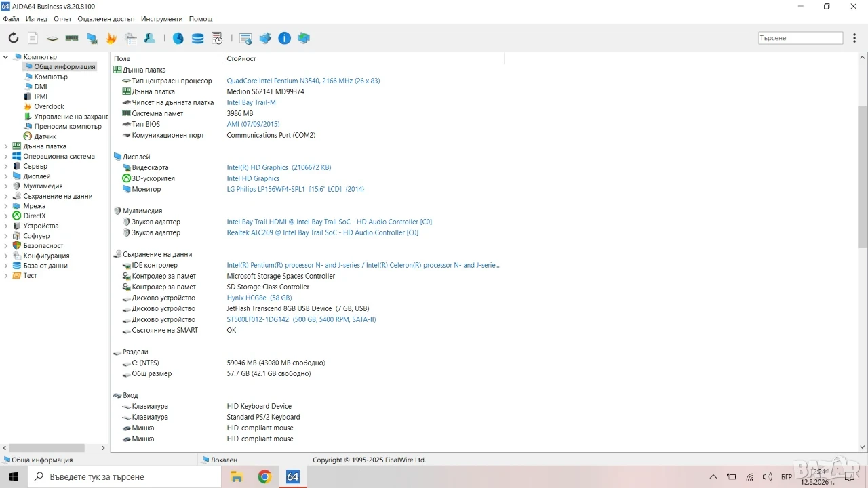Click the monitor diagnostics toolbar icon
Screen dimensions: 868x488
click(92, 38)
